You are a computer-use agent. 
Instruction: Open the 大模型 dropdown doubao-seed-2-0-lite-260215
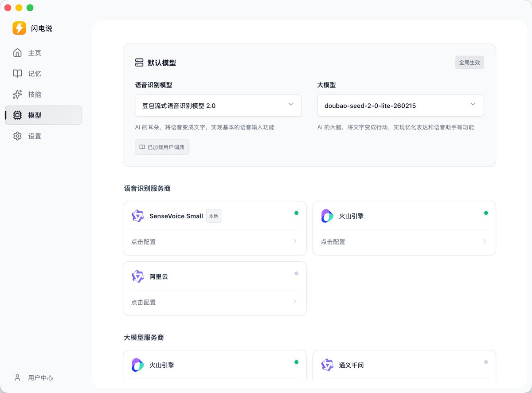tap(400, 106)
